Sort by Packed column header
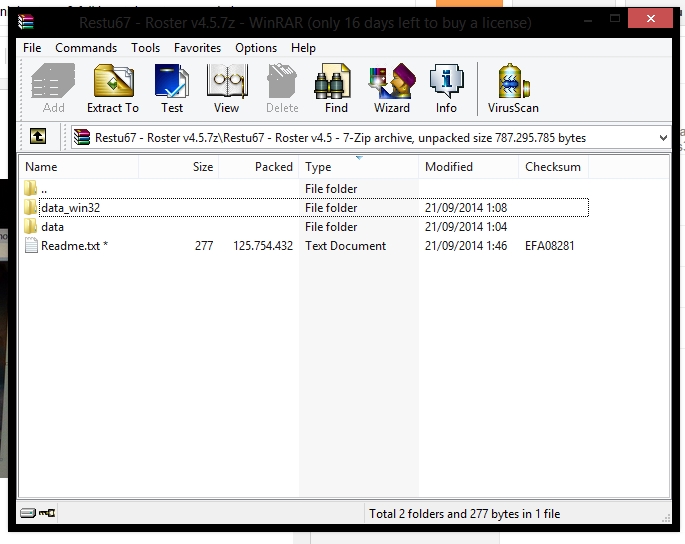 (259, 167)
